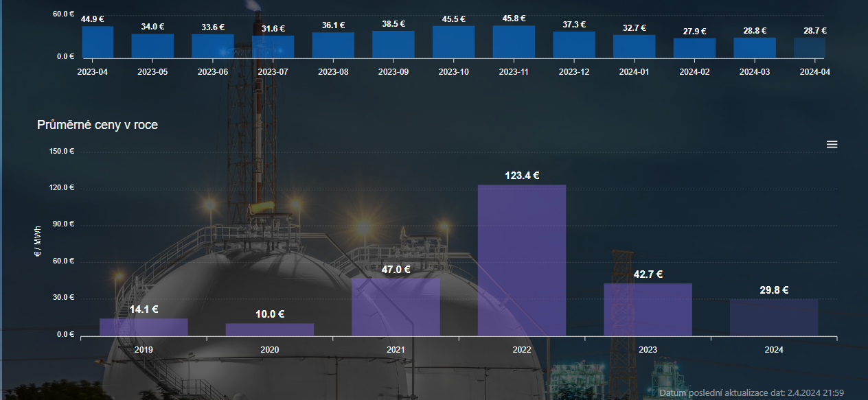Click the 2019 yearly average bar
Image resolution: width=868 pixels, height=400 pixels.
144,327
